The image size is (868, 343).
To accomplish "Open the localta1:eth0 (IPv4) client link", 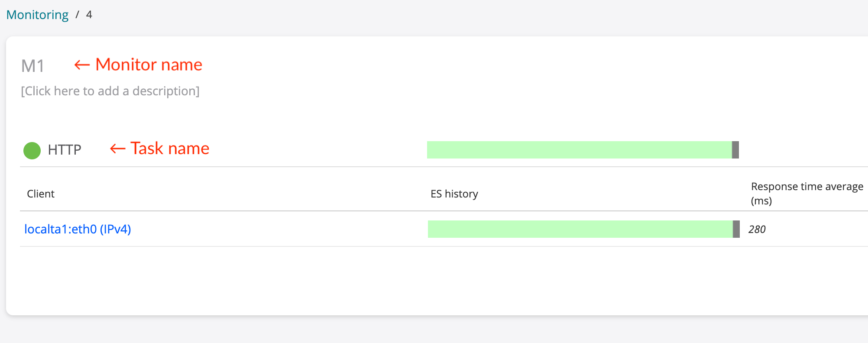I will [78, 229].
